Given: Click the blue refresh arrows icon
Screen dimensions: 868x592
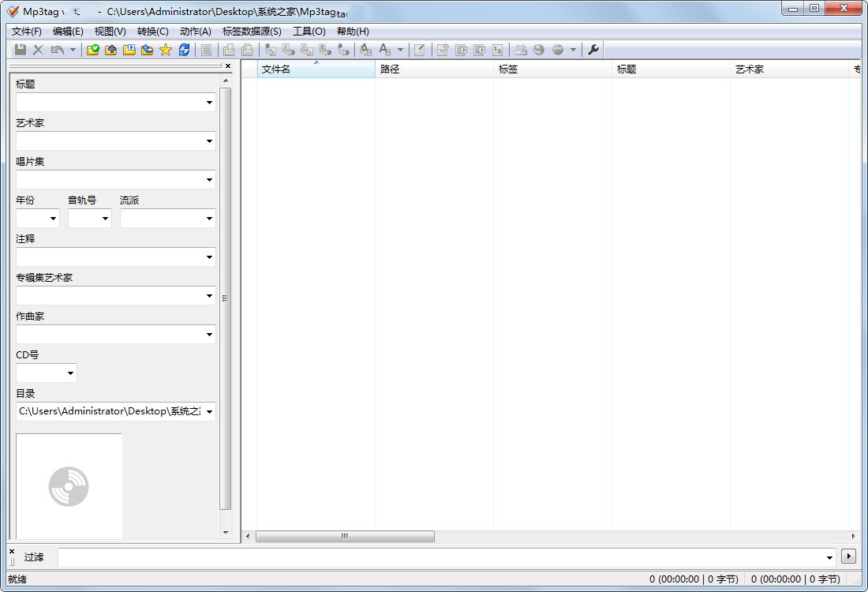Looking at the screenshot, I should [x=184, y=50].
